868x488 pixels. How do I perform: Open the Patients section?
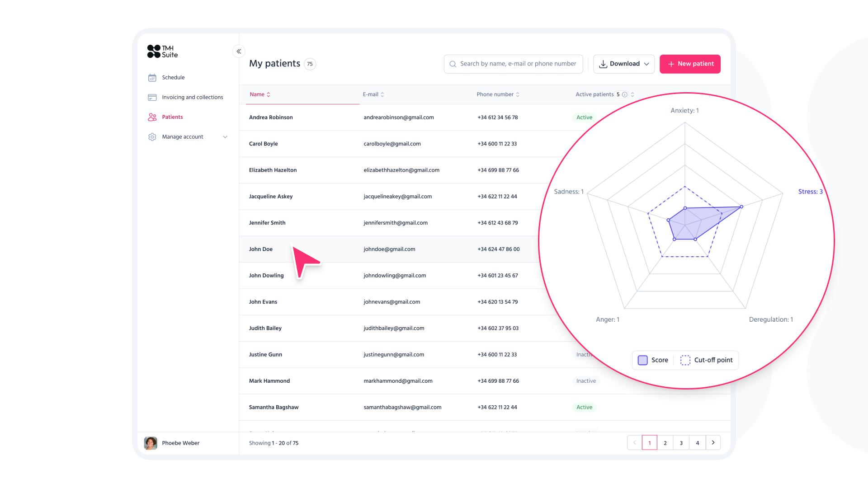[172, 117]
